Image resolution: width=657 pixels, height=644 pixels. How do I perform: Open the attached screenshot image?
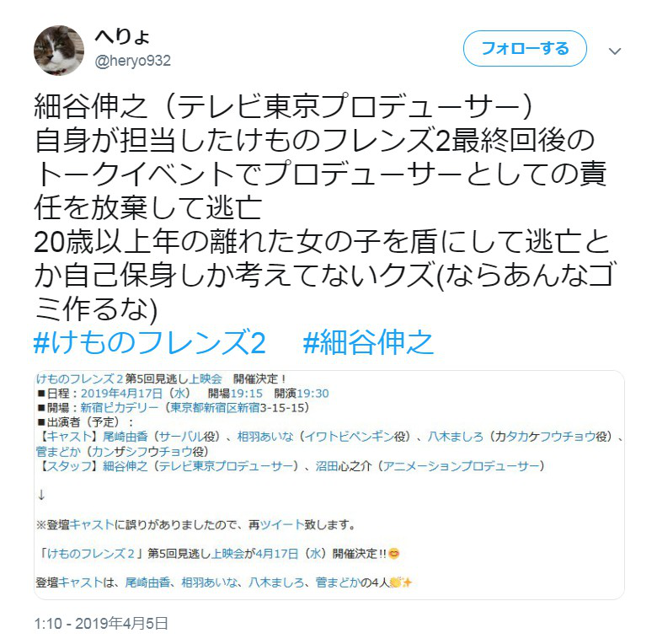[328, 485]
